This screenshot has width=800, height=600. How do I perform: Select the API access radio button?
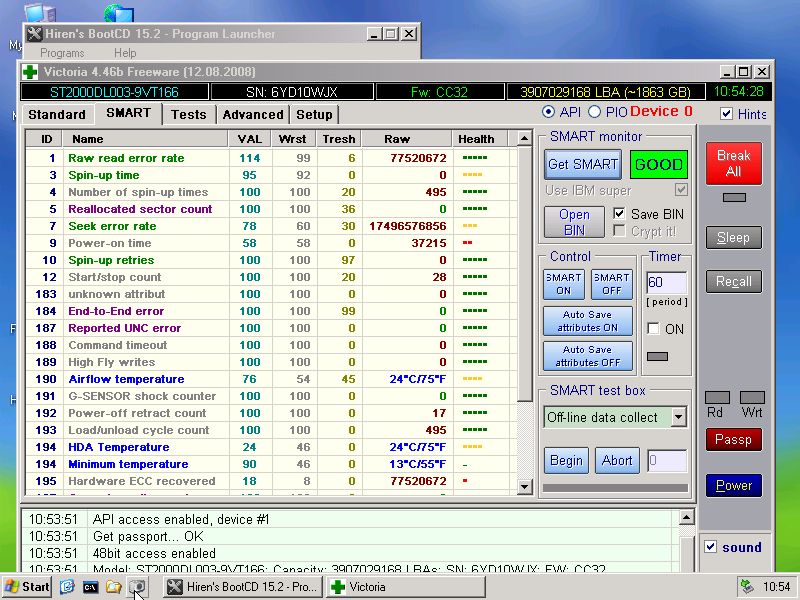[548, 112]
